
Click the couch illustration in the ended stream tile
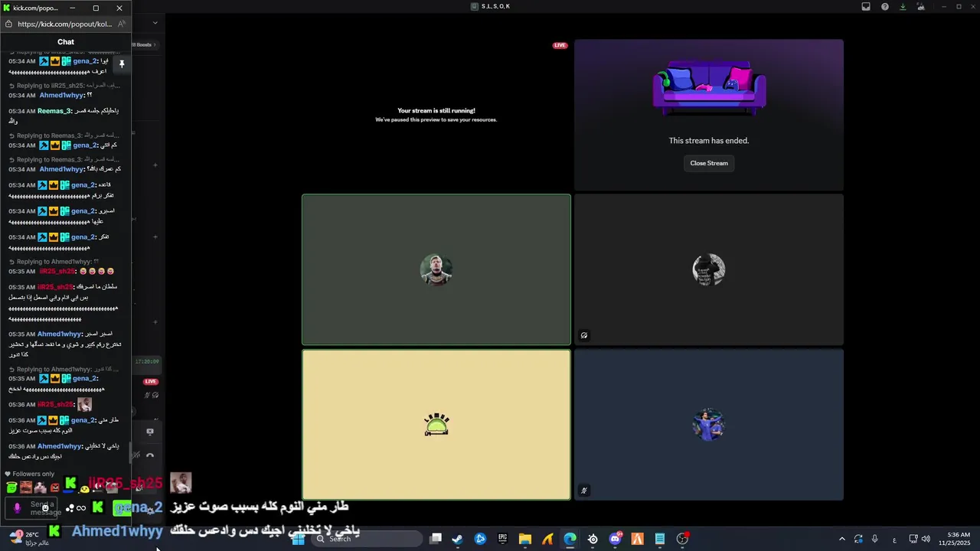pos(709,87)
